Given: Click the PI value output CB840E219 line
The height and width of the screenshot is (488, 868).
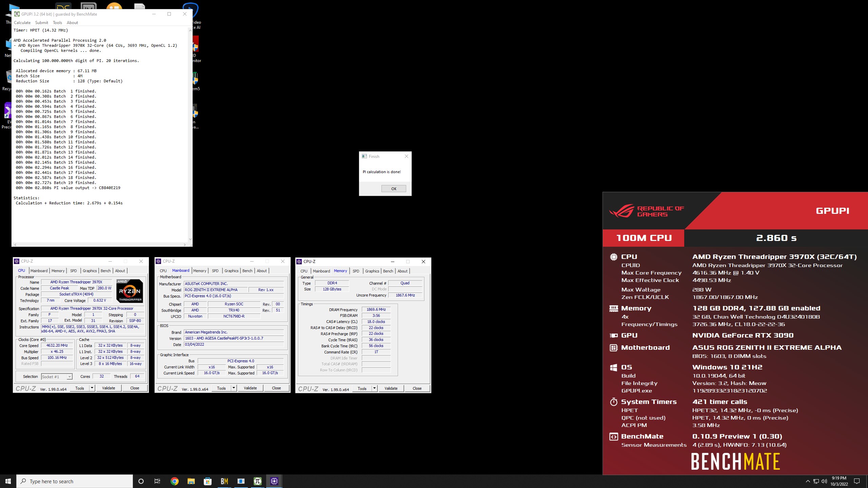Looking at the screenshot, I should pyautogui.click(x=68, y=188).
